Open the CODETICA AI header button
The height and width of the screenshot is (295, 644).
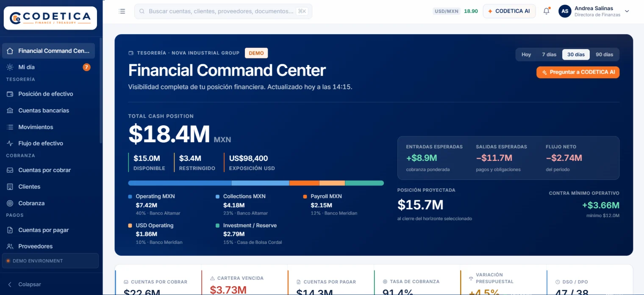click(509, 11)
